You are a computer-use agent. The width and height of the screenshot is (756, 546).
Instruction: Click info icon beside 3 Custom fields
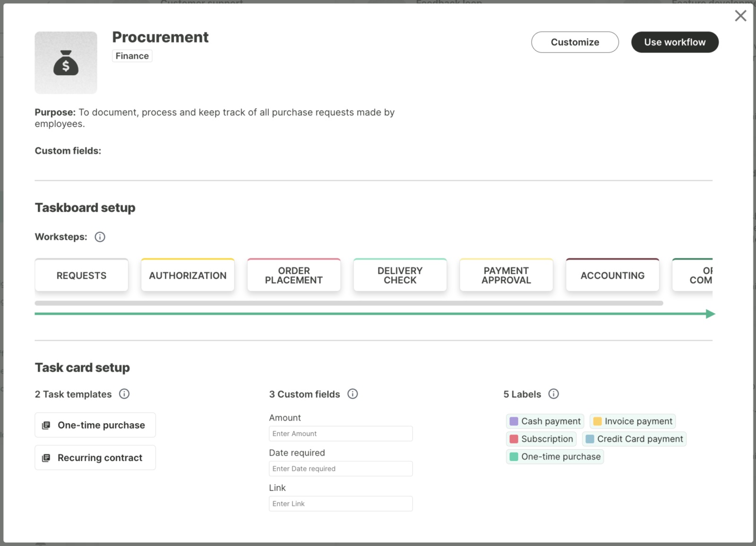pyautogui.click(x=352, y=394)
